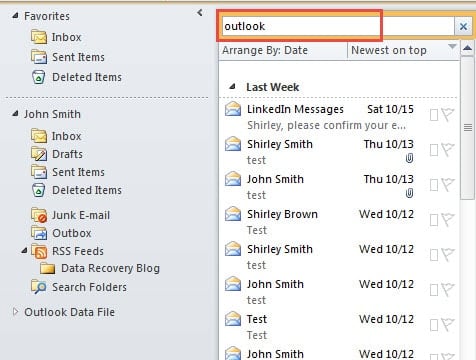The height and width of the screenshot is (360, 476).
Task: Click attachment paperclip on Shirley Smith Thu email
Action: (x=409, y=158)
